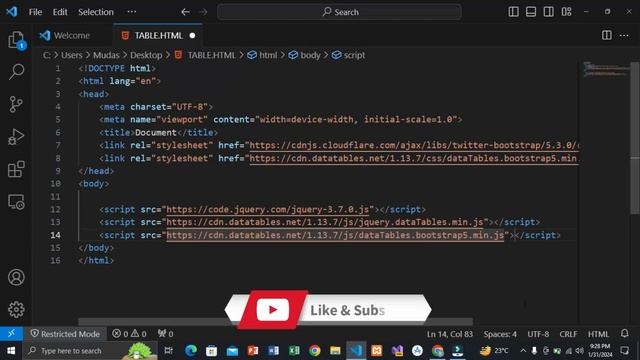Open the File menu
640x360 pixels.
[35, 12]
